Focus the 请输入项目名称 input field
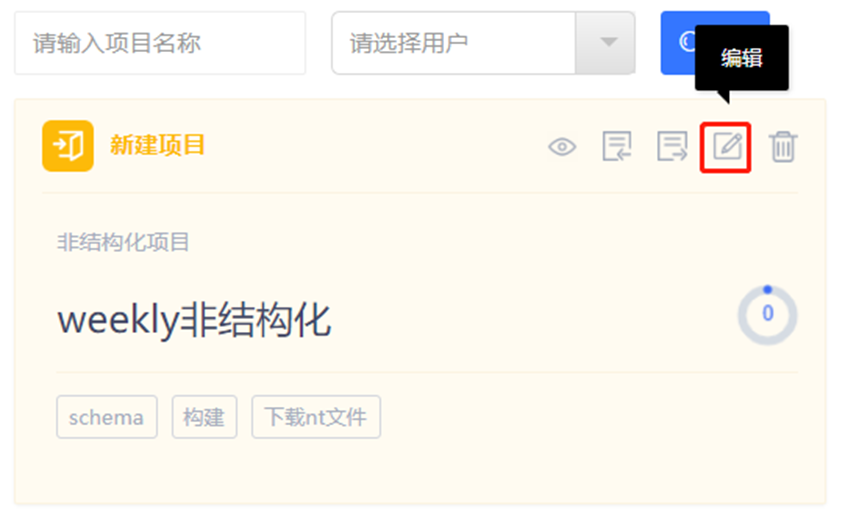 point(160,43)
